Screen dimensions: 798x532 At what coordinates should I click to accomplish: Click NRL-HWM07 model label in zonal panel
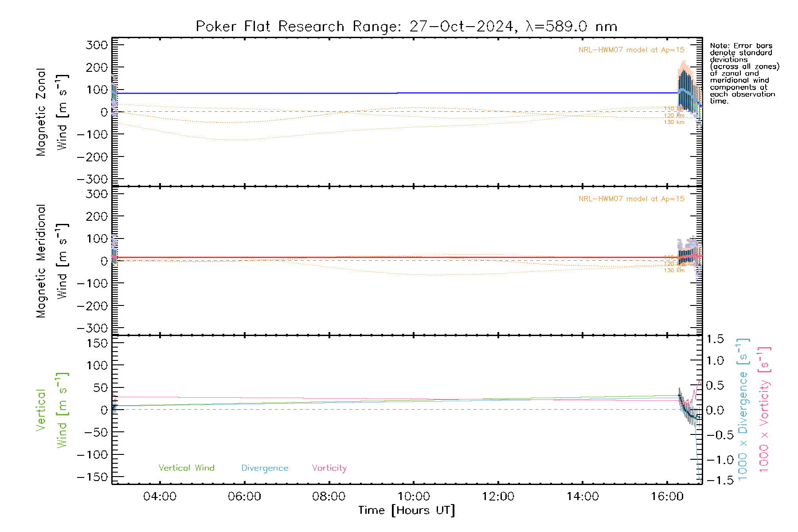(x=631, y=50)
